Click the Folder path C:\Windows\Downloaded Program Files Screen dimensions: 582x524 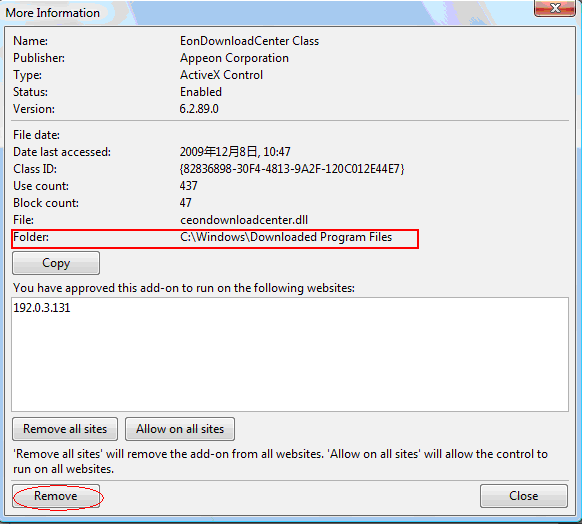click(x=286, y=237)
